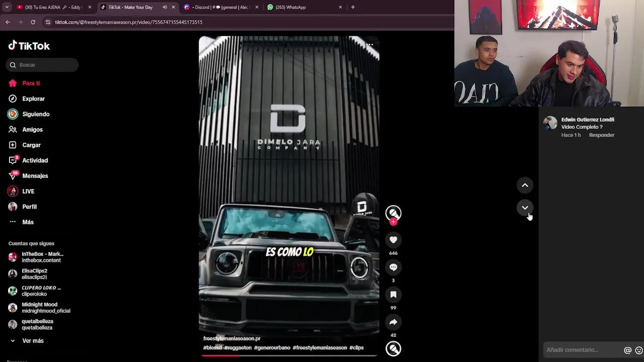The height and width of the screenshot is (362, 644).
Task: Open the Para ti feed
Action: tap(24, 83)
